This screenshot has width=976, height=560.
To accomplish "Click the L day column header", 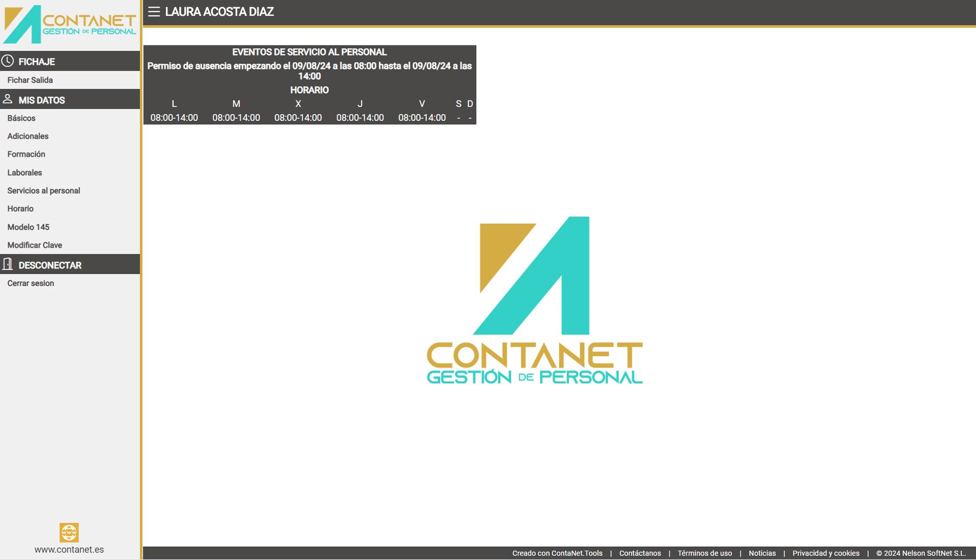I will coord(174,104).
